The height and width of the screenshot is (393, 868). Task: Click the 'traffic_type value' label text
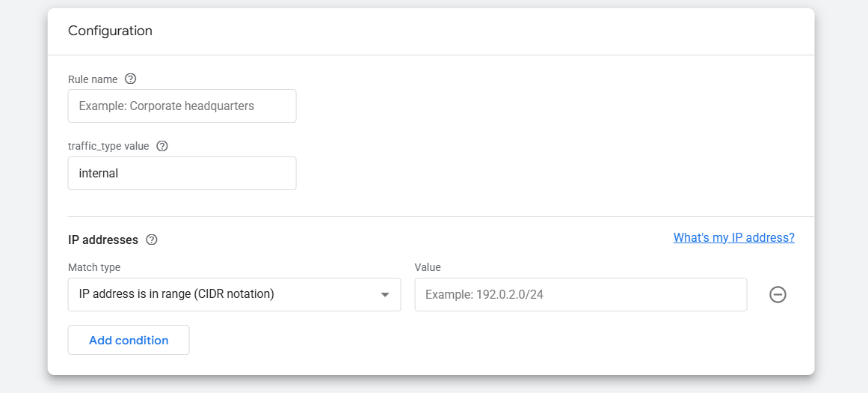coord(108,146)
